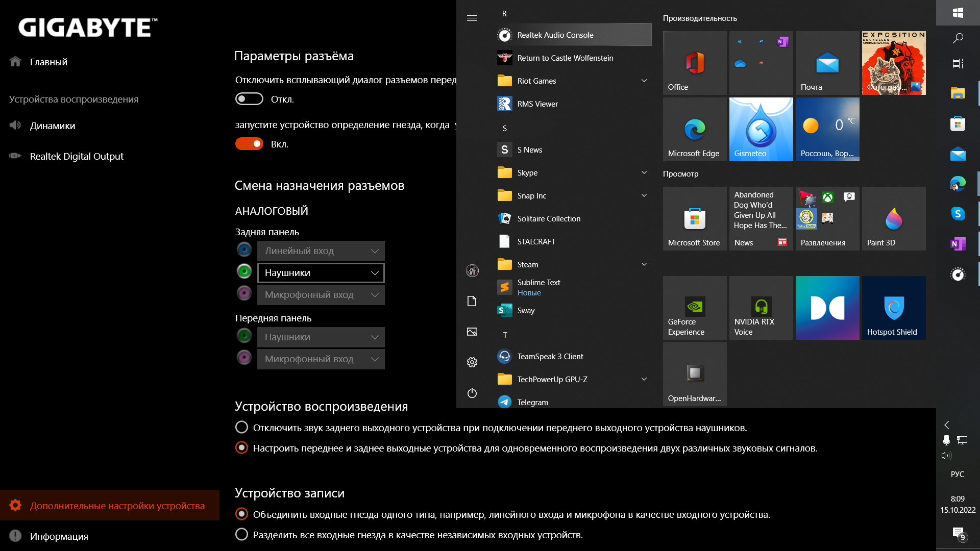Click the Windows Start button
The image size is (980, 551).
pos(958,12)
